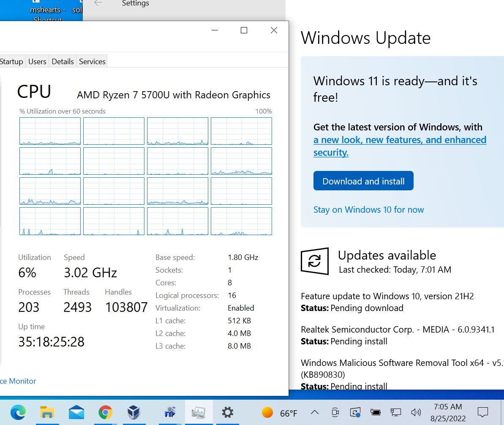Launch the Mail app from taskbar
The width and height of the screenshot is (504, 425).
pyautogui.click(x=76, y=412)
